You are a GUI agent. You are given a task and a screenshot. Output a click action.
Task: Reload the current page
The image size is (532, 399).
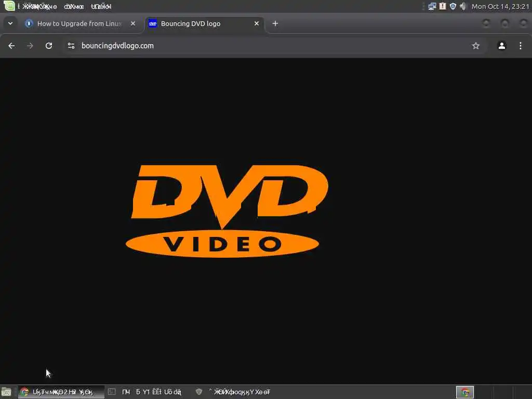[x=49, y=46]
